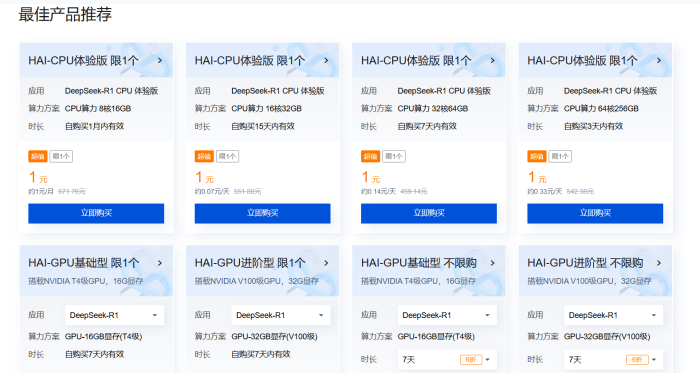Image resolution: width=700 pixels, height=373 pixels.
Task: Open 时长 7天 dropdown in HAI-GPU基础型 不限购
Action: point(447,360)
